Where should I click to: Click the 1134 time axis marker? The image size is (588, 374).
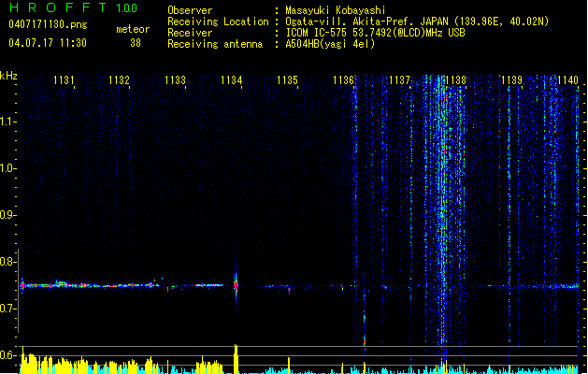232,80
